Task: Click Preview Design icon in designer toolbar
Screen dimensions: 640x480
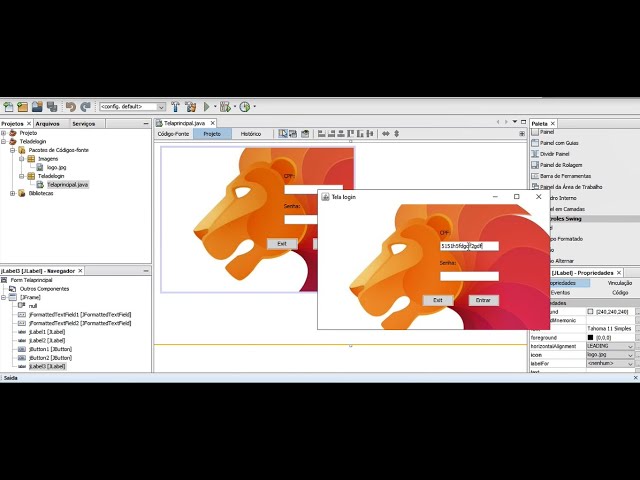Action: pyautogui.click(x=305, y=133)
